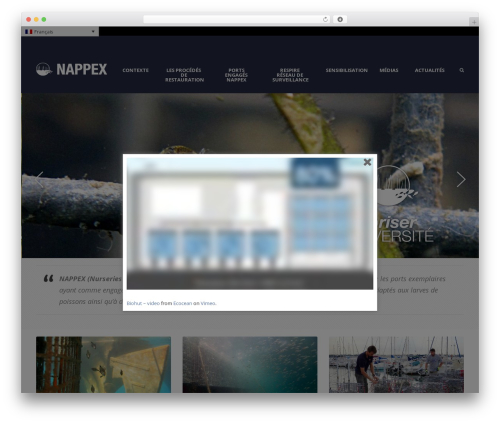500x423 pixels.
Task: Open the underwater cage fish thumbnail
Action: click(103, 364)
